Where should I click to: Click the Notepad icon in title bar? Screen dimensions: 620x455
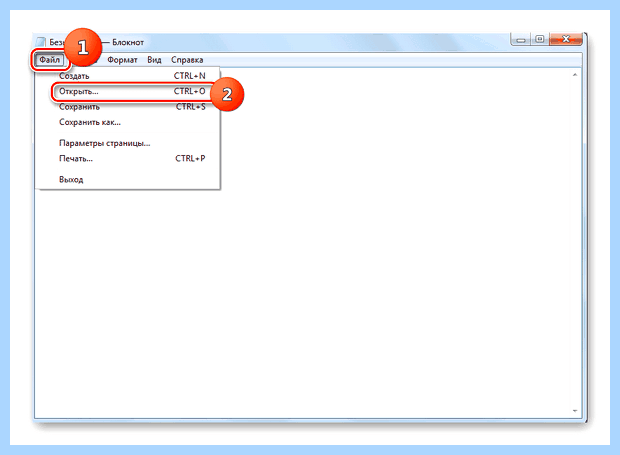pos(41,42)
